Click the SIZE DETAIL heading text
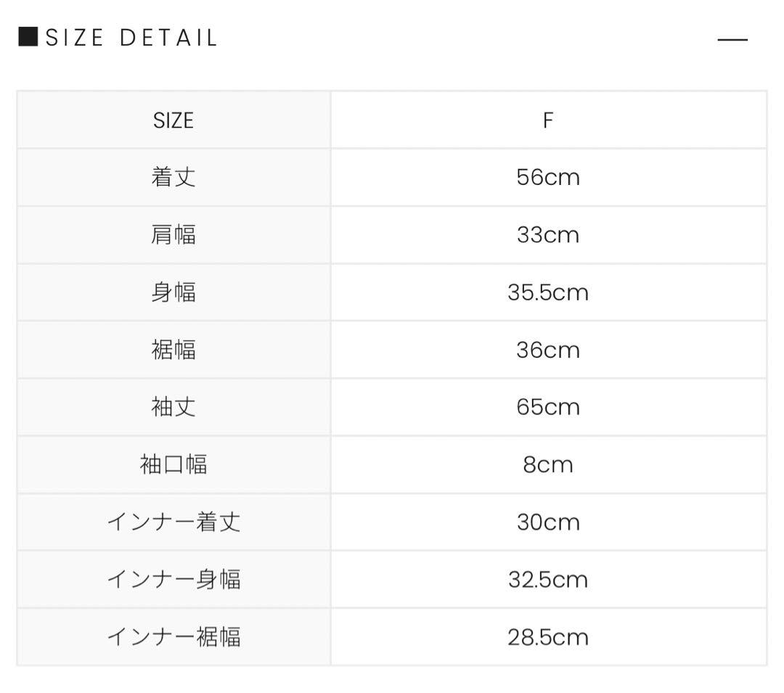784x693 pixels. (x=131, y=38)
